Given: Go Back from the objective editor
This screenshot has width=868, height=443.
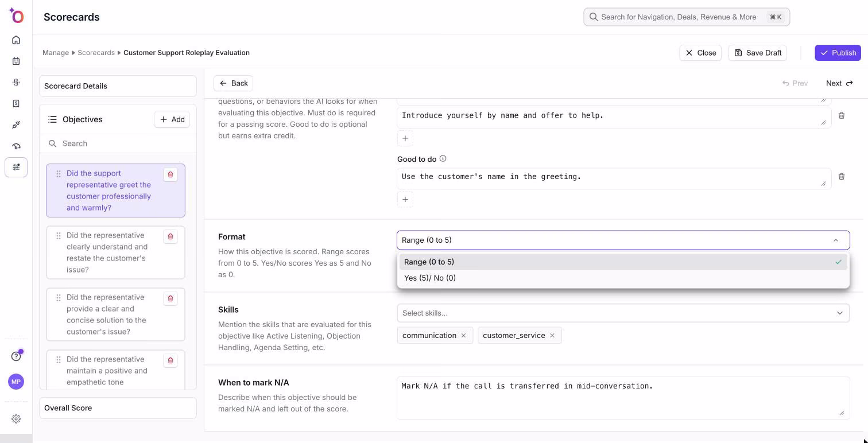Looking at the screenshot, I should click(x=233, y=83).
